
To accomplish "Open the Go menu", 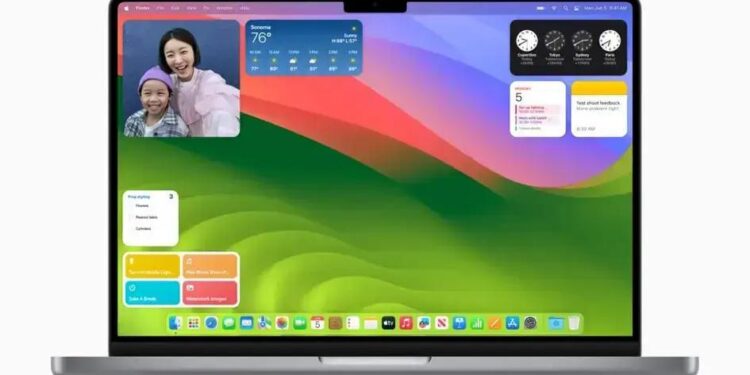I will (x=206, y=8).
